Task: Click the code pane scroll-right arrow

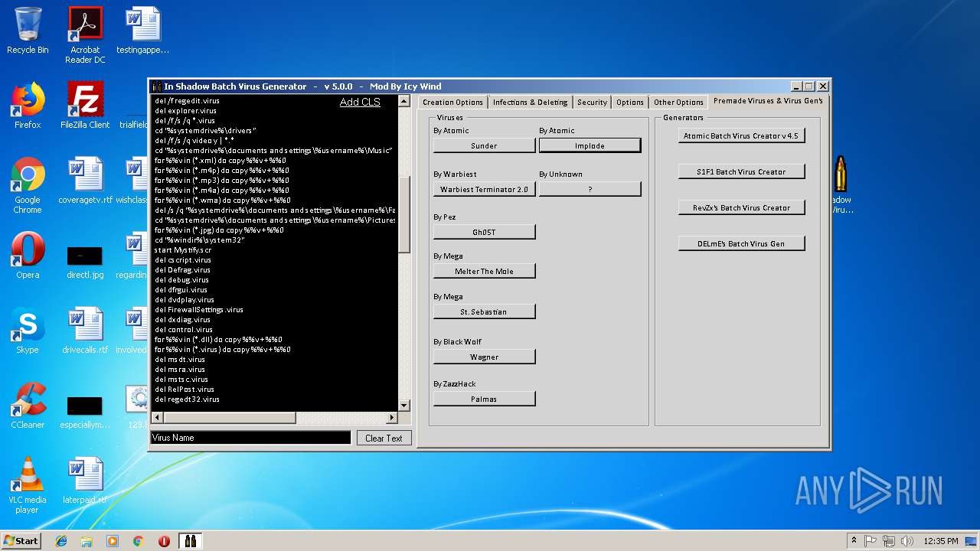Action: tap(392, 418)
